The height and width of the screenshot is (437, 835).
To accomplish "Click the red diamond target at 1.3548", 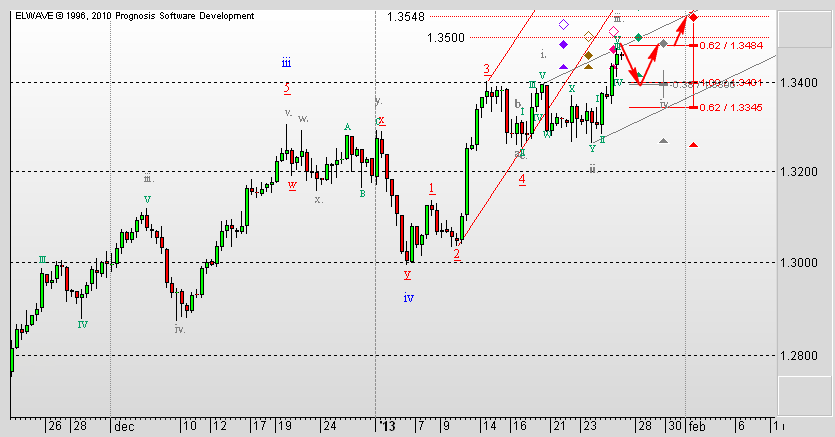I will pos(693,17).
